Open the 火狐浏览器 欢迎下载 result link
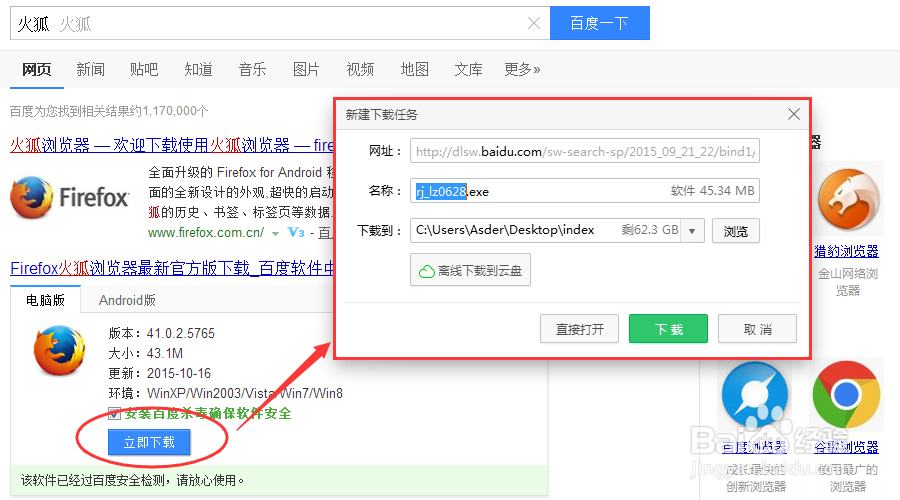 (x=172, y=145)
